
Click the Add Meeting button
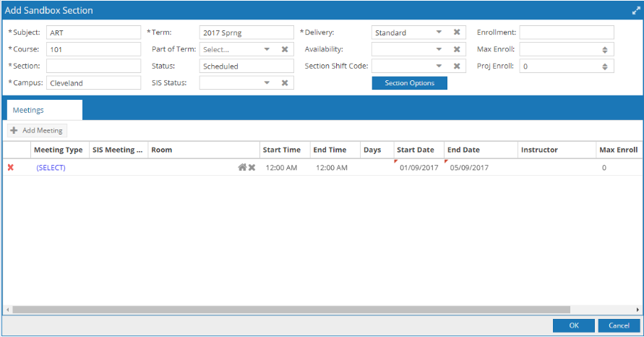(x=38, y=130)
